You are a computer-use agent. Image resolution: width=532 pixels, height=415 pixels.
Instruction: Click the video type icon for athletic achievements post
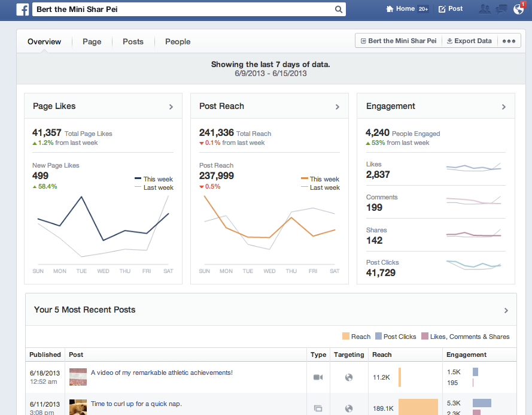(318, 377)
